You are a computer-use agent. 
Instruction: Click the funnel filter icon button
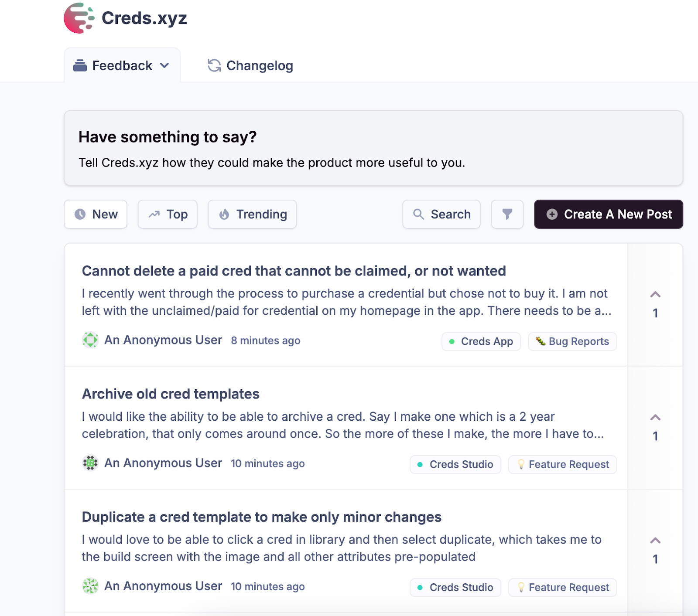(x=507, y=214)
